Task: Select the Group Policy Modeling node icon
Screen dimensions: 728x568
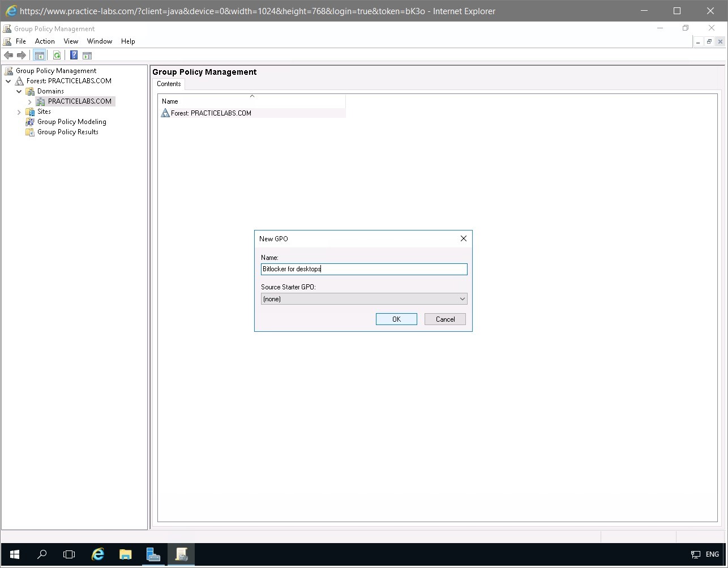Action: tap(29, 121)
